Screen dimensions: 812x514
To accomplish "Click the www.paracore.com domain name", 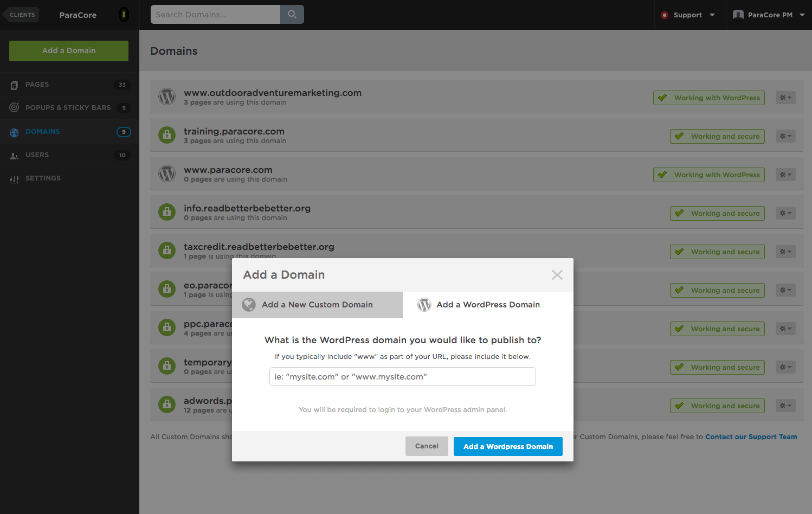I will pyautogui.click(x=228, y=170).
